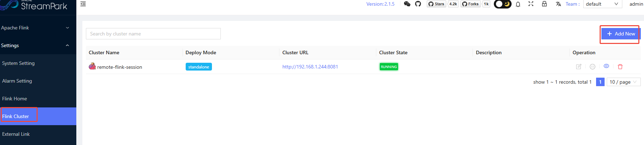
Task: Click the Operation column header
Action: tap(584, 52)
